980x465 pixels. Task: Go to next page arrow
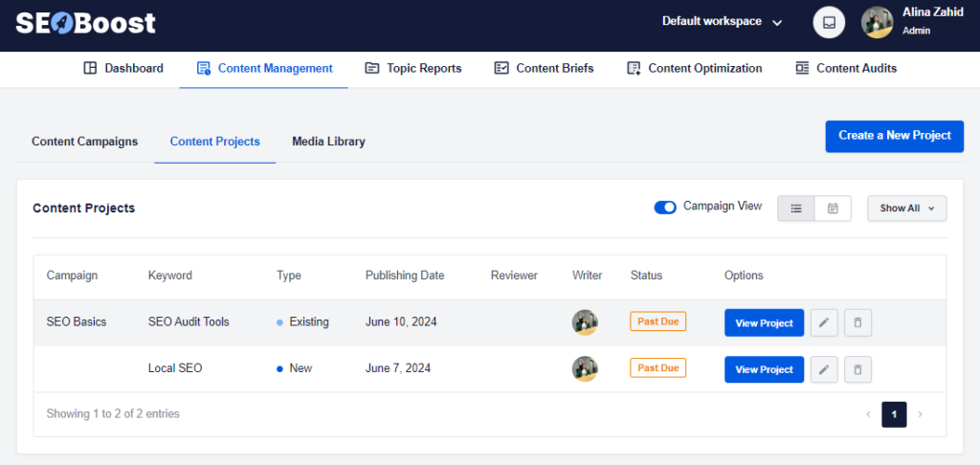click(920, 414)
